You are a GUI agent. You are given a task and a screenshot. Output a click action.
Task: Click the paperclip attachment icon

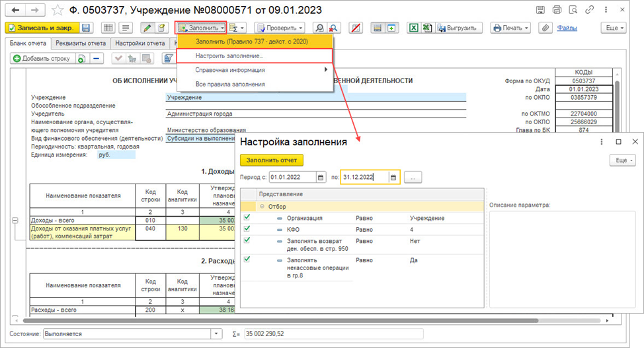pyautogui.click(x=545, y=28)
